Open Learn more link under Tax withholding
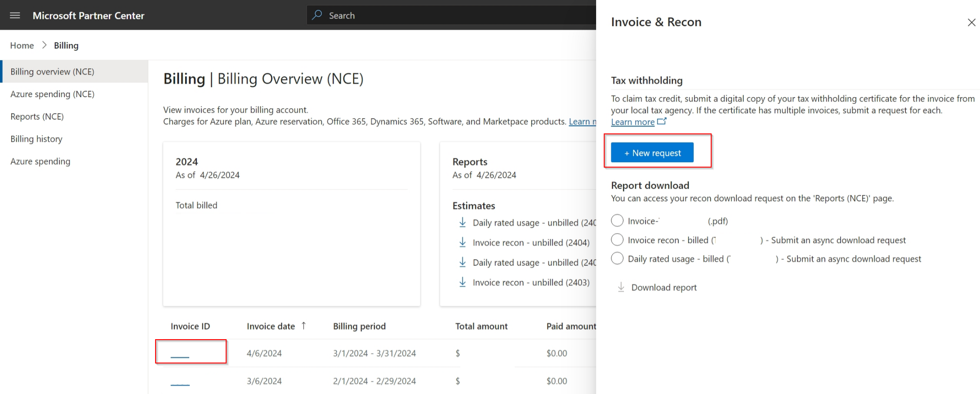 click(x=633, y=122)
